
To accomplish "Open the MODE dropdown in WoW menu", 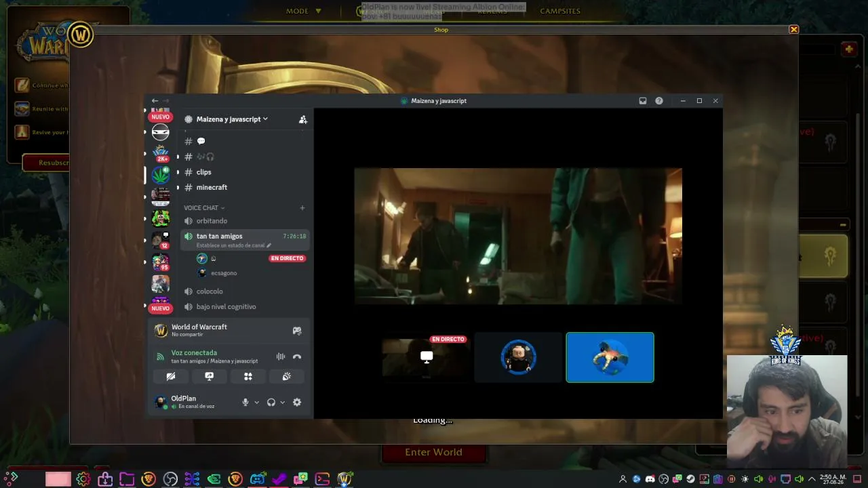I will pos(303,11).
